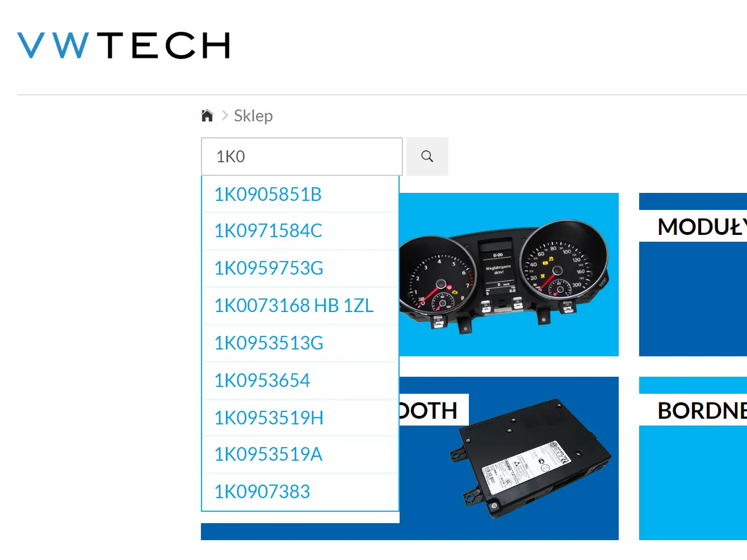747x560 pixels.
Task: Click the BORDNE category heading
Action: click(x=702, y=411)
